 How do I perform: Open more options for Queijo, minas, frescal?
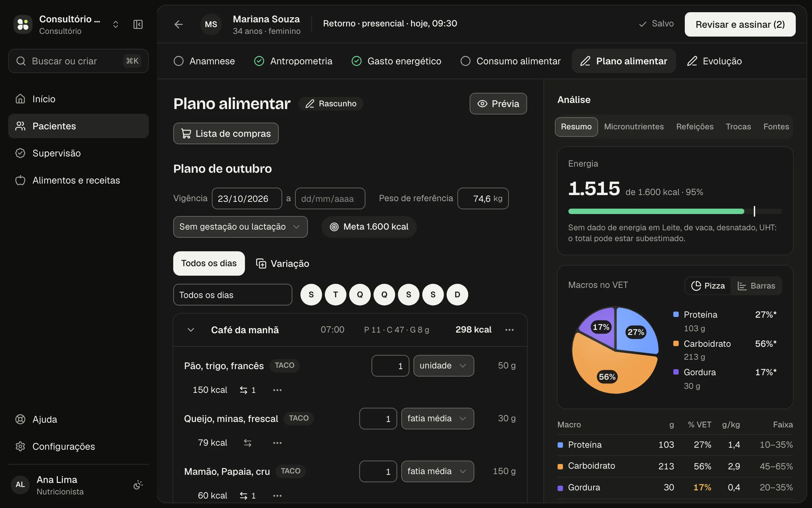click(277, 443)
